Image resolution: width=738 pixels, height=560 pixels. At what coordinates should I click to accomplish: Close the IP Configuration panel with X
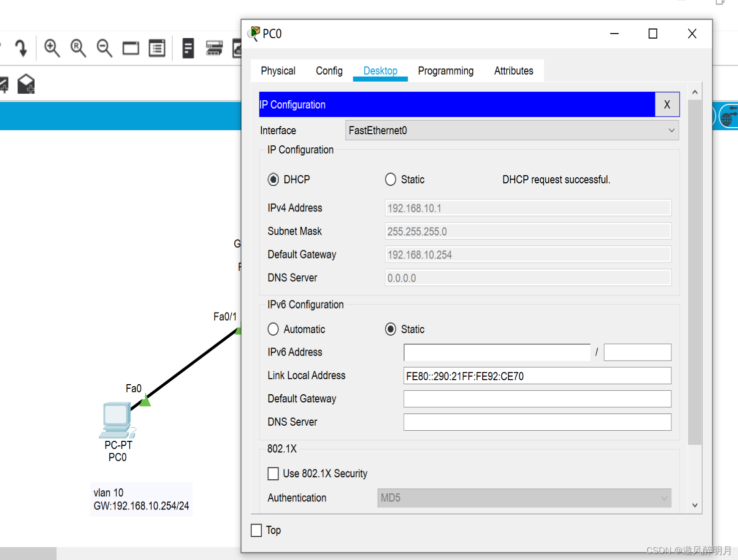point(667,105)
